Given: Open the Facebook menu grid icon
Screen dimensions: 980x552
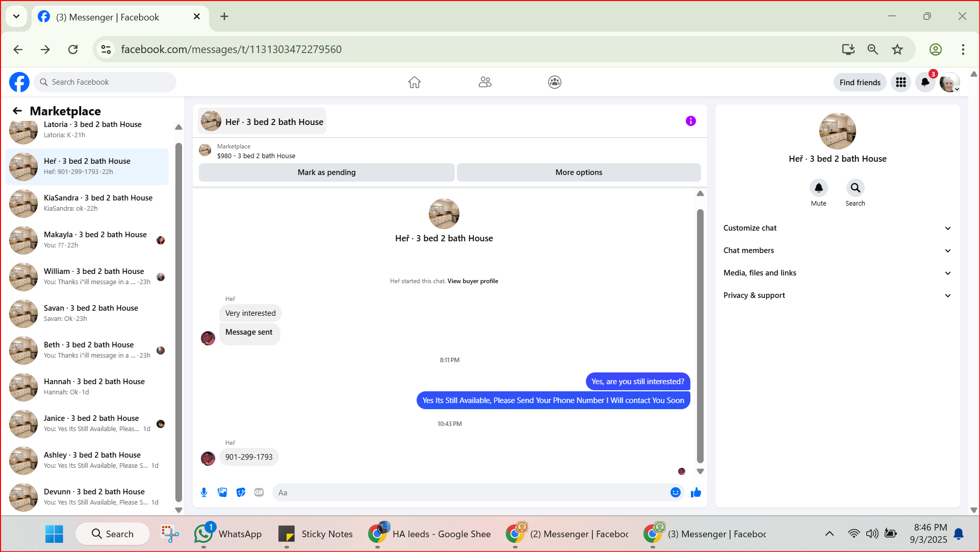Looking at the screenshot, I should [901, 82].
